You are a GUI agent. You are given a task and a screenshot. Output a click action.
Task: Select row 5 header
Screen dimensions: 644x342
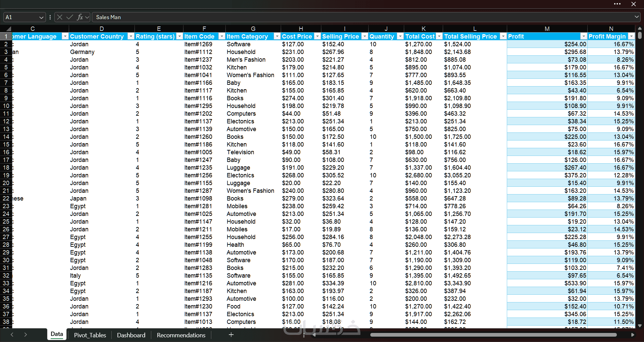coord(6,67)
